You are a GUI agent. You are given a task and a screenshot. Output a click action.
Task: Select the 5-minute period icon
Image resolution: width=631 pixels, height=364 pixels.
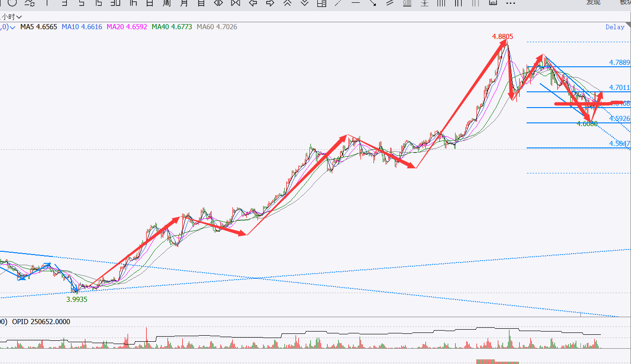(81, 3)
